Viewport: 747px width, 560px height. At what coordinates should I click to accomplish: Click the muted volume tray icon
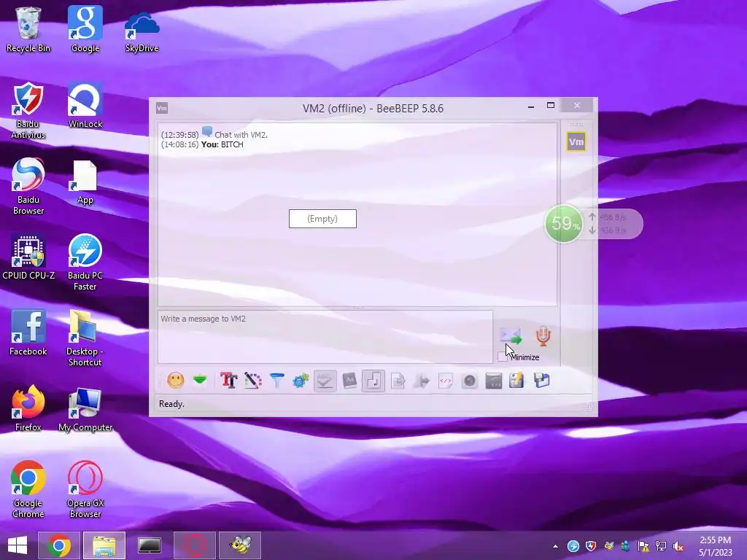click(678, 546)
